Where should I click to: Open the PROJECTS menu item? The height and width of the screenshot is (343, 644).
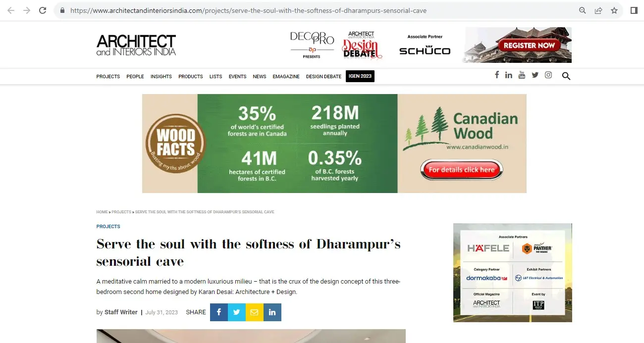108,77
